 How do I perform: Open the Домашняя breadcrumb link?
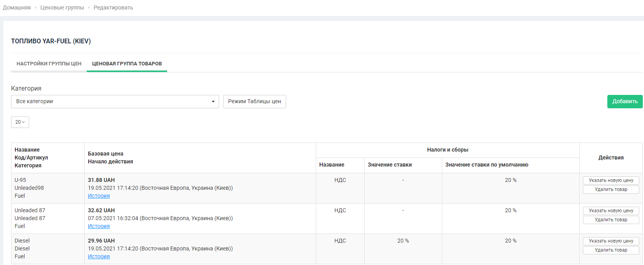point(17,7)
